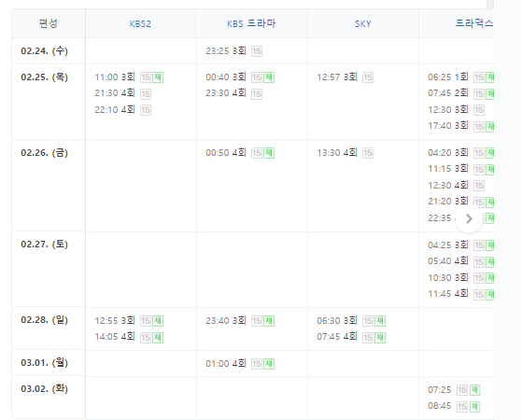Image resolution: width=521 pixels, height=420 pixels.
Task: Click the 재 rerun badge beside 11:00 3회
Action: tap(158, 77)
